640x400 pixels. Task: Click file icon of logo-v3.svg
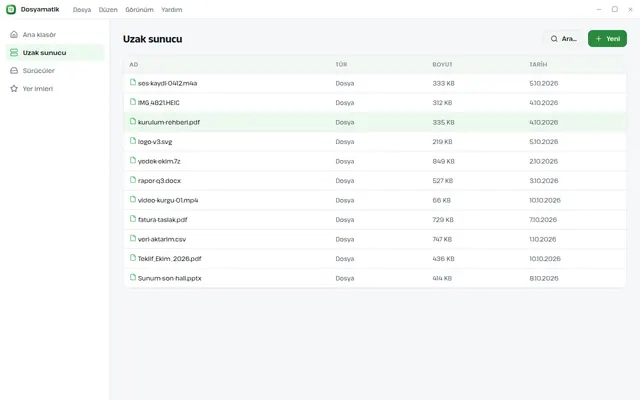pyautogui.click(x=133, y=141)
